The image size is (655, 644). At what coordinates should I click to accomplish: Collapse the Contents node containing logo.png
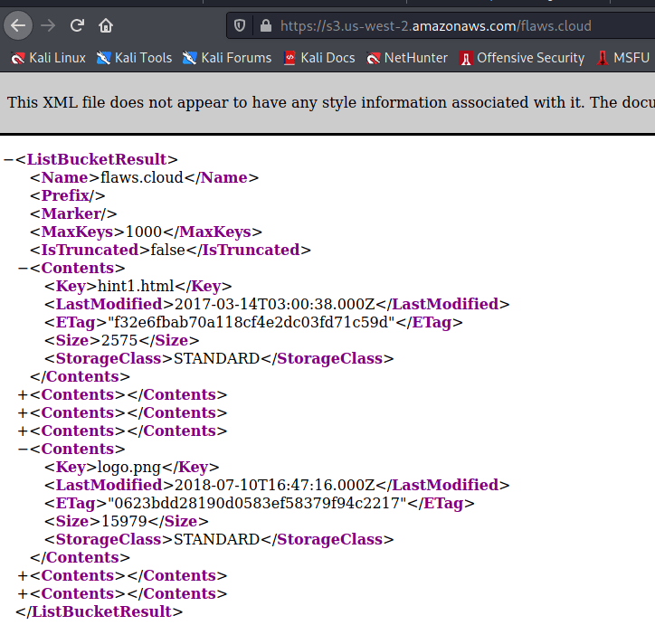pos(23,449)
